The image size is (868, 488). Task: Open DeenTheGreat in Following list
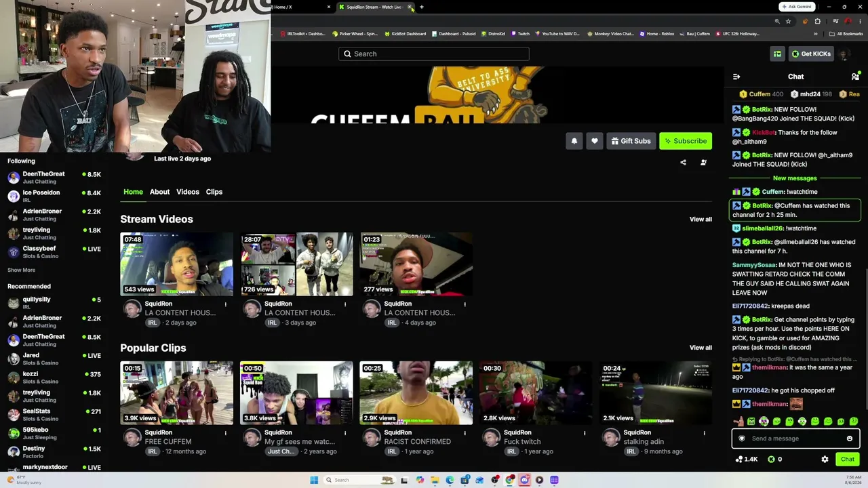coord(54,178)
